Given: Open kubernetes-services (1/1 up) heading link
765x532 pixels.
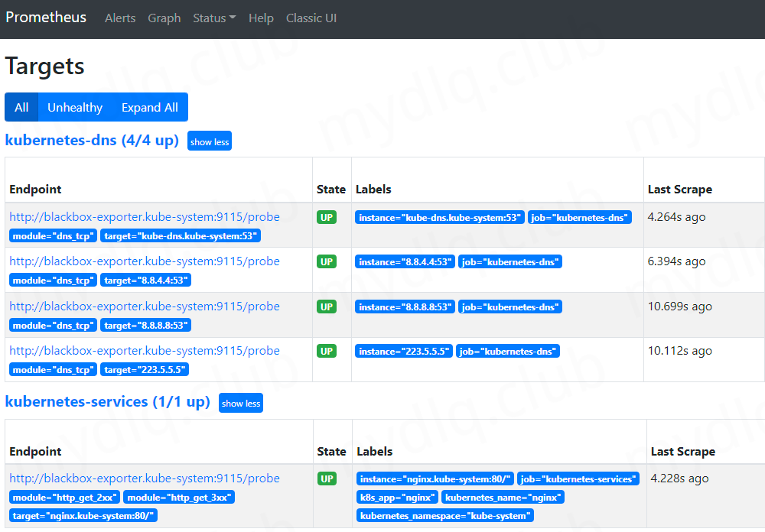Looking at the screenshot, I should tap(107, 402).
